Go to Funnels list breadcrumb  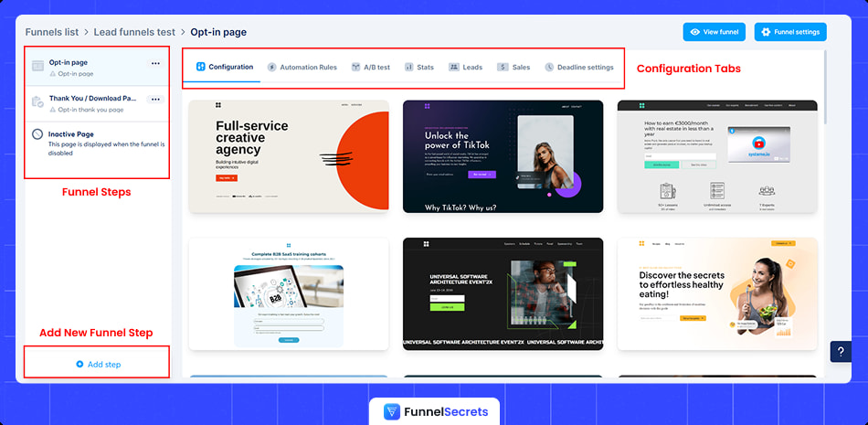[52, 32]
